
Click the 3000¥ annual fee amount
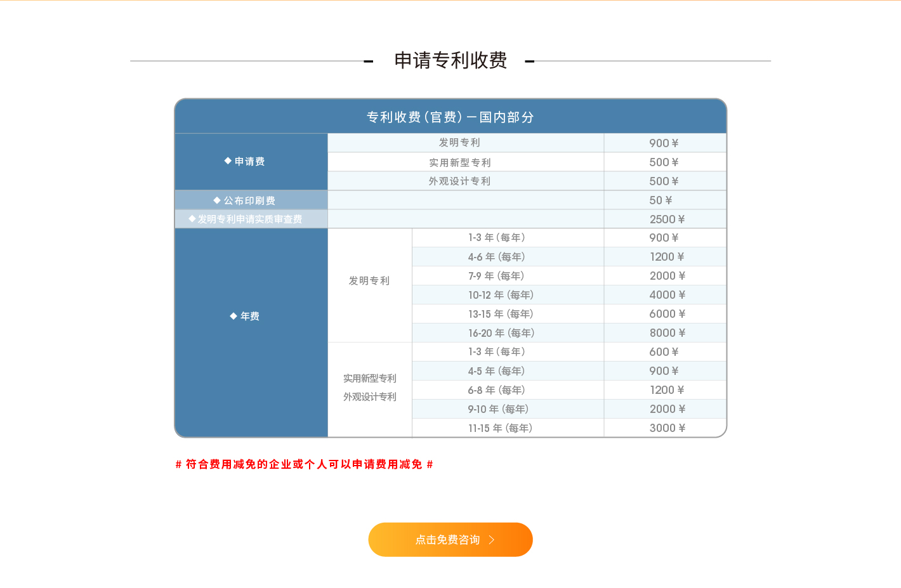[x=667, y=428]
